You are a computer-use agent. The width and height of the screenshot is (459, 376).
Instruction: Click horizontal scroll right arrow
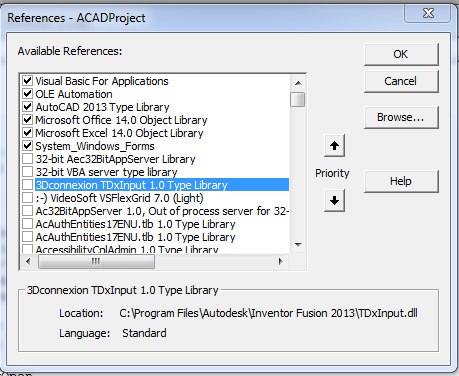point(281,261)
